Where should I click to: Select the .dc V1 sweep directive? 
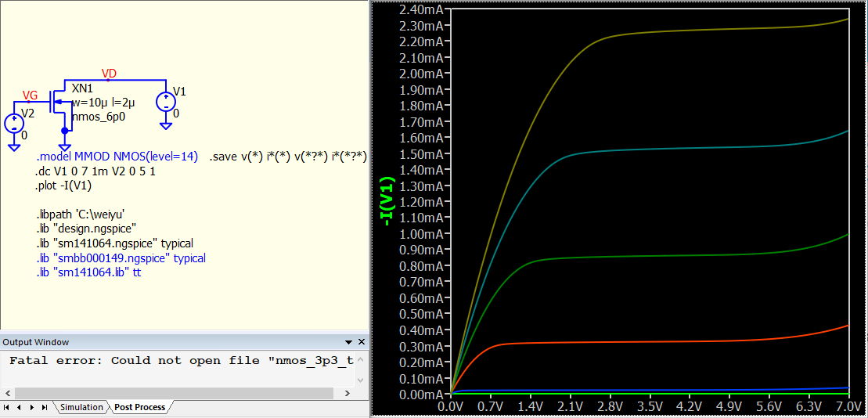click(x=98, y=171)
